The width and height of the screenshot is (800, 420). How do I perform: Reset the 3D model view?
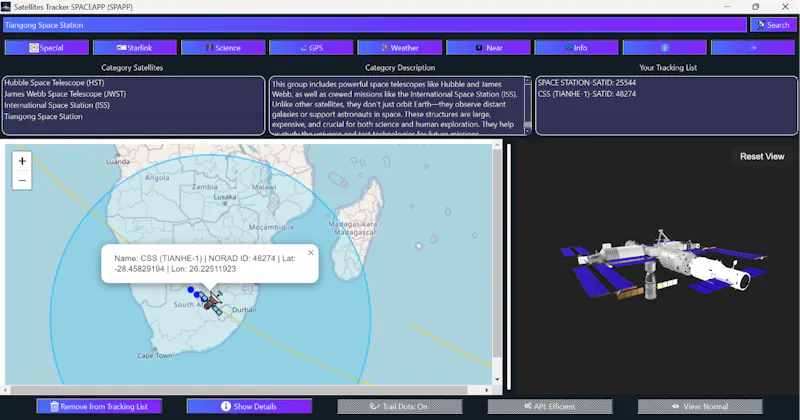tap(762, 157)
